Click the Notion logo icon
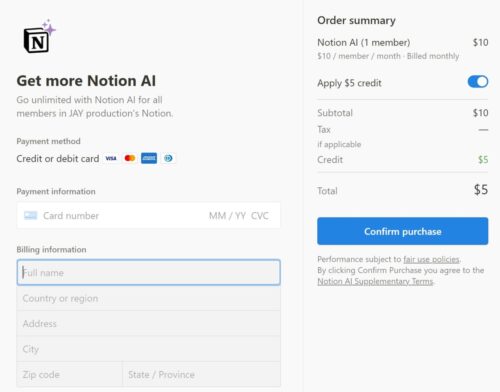 coord(36,41)
